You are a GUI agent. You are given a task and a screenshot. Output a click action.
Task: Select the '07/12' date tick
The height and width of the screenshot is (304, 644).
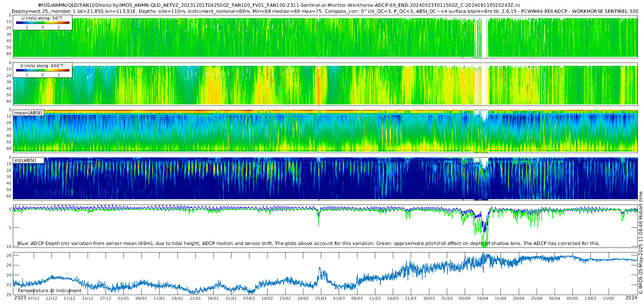point(34,299)
